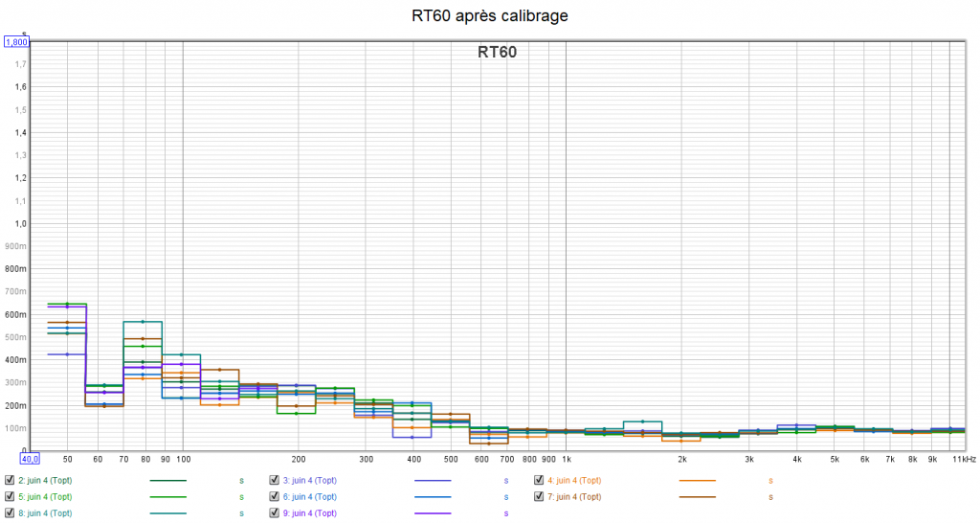Click the bold RT60 label inside the graph

pos(497,53)
